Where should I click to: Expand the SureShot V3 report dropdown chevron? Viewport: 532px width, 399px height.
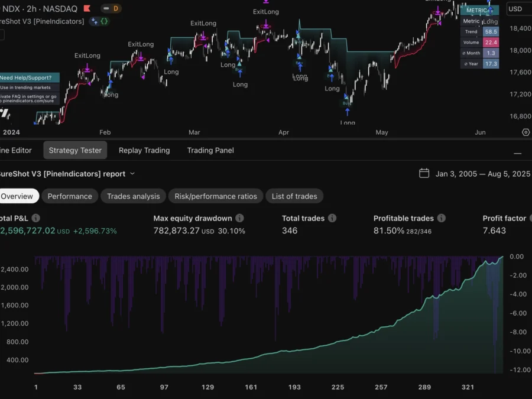(132, 174)
